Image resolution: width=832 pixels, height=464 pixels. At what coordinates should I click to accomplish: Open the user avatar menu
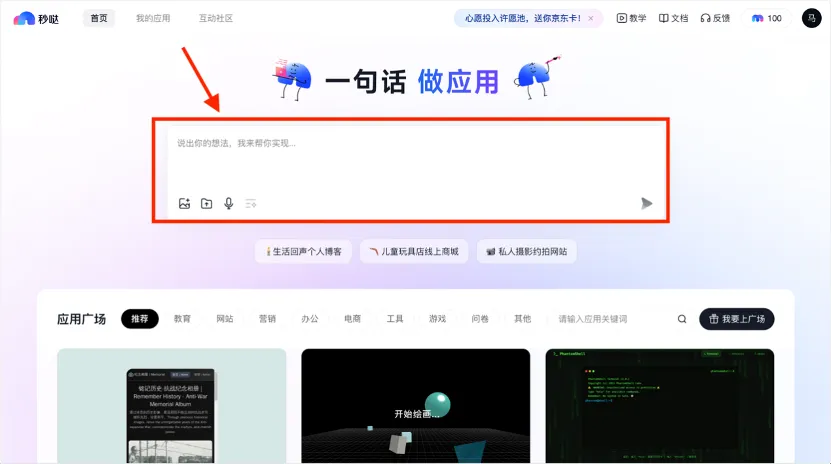811,18
